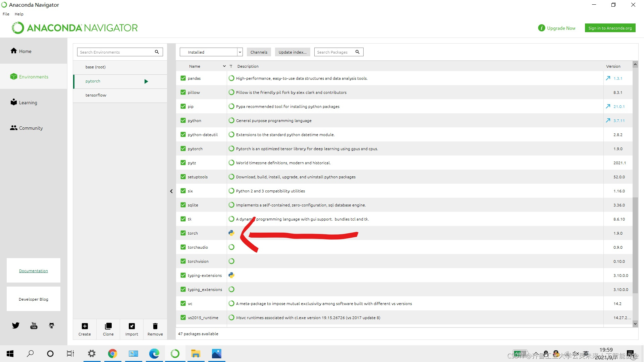Click the conda circle icon for torchaudio
Screen dimensions: 644x362
tap(231, 247)
